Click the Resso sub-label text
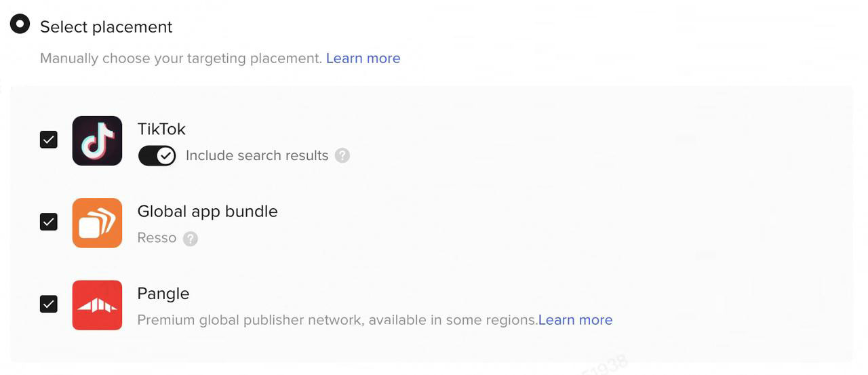This screenshot has width=868, height=375. coord(157,238)
